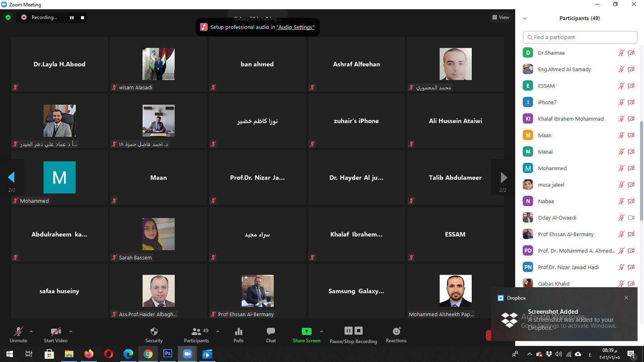644x362 pixels.
Task: Open the Polls panel
Action: [238, 334]
